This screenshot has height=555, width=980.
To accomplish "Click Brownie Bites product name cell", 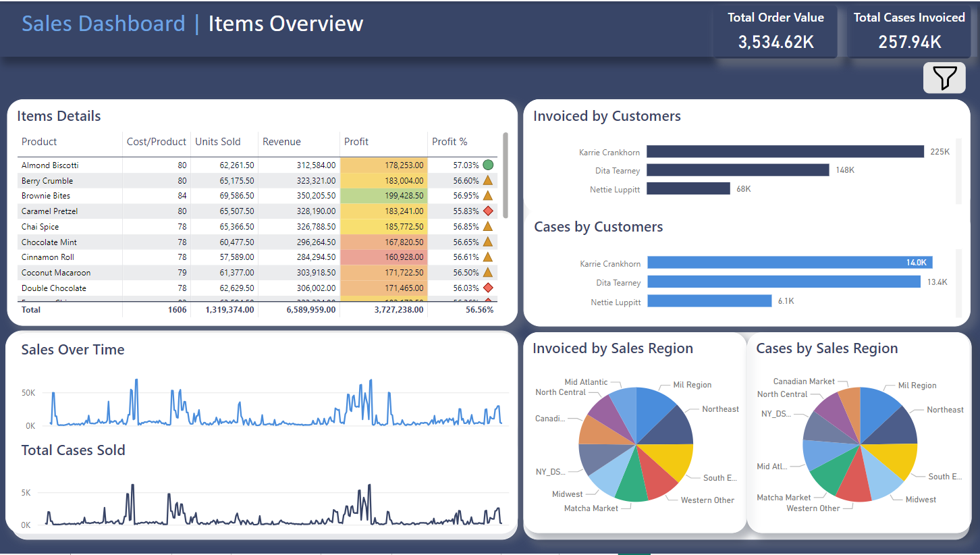I will (46, 195).
